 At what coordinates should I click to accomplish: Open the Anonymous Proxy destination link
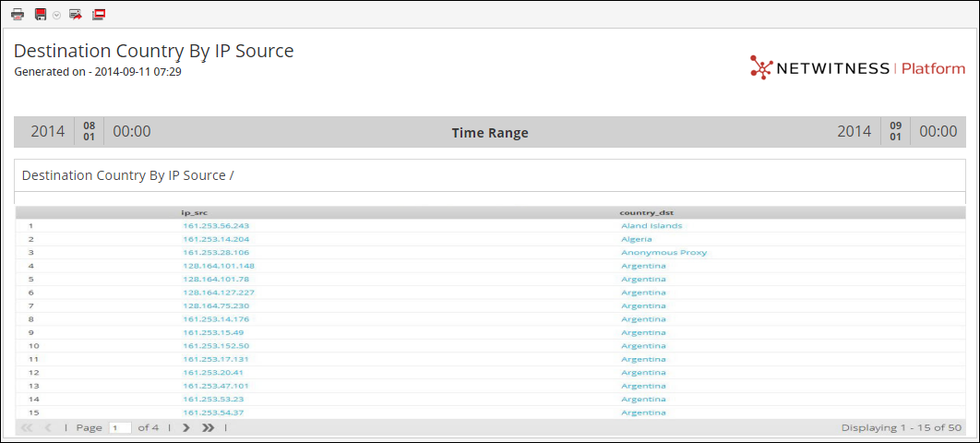663,253
